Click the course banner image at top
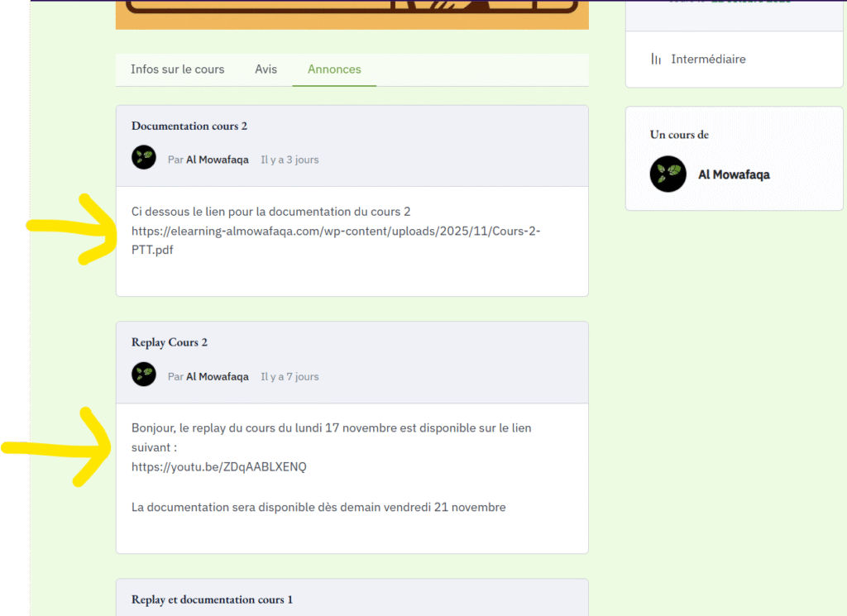 tap(352, 14)
